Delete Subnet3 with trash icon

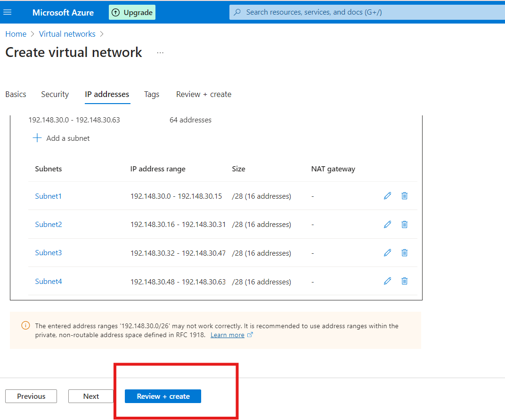pyautogui.click(x=405, y=253)
